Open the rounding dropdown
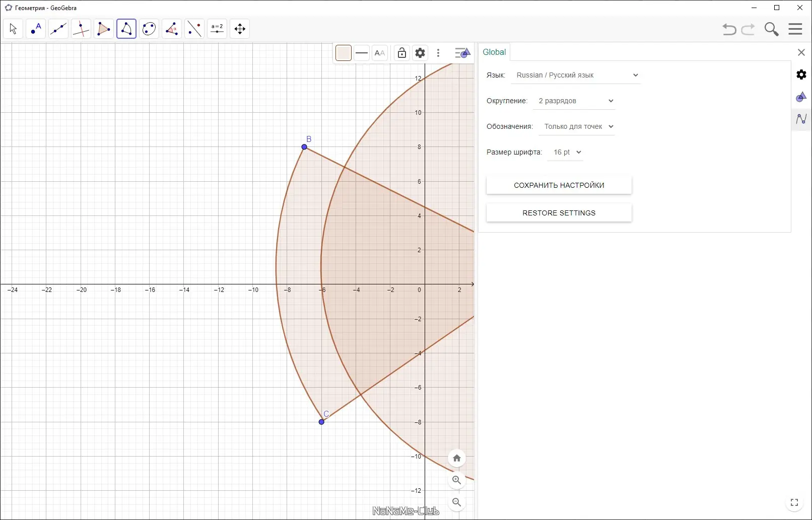This screenshot has width=812, height=520. pyautogui.click(x=574, y=101)
